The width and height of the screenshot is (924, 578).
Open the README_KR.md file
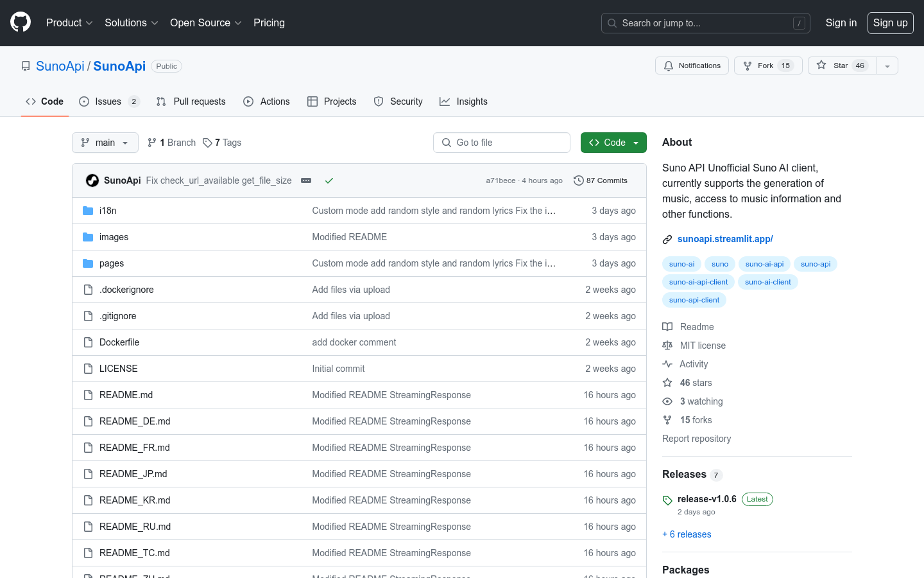pos(135,500)
